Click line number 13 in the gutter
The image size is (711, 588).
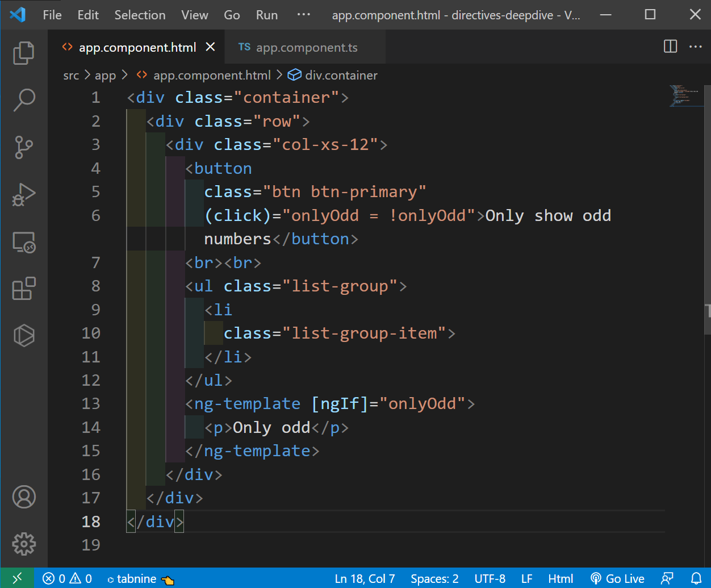click(x=91, y=404)
